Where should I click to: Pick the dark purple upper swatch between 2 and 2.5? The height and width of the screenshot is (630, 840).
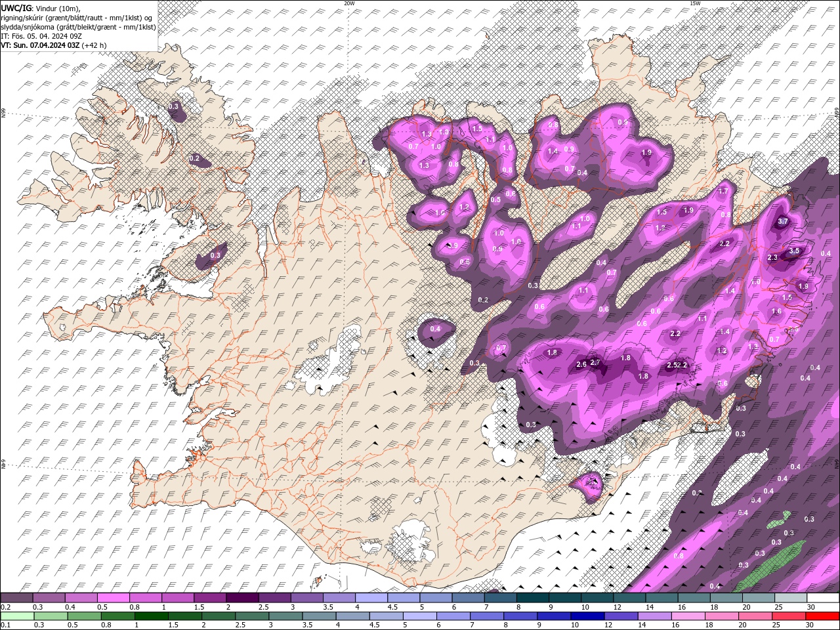[x=241, y=598]
